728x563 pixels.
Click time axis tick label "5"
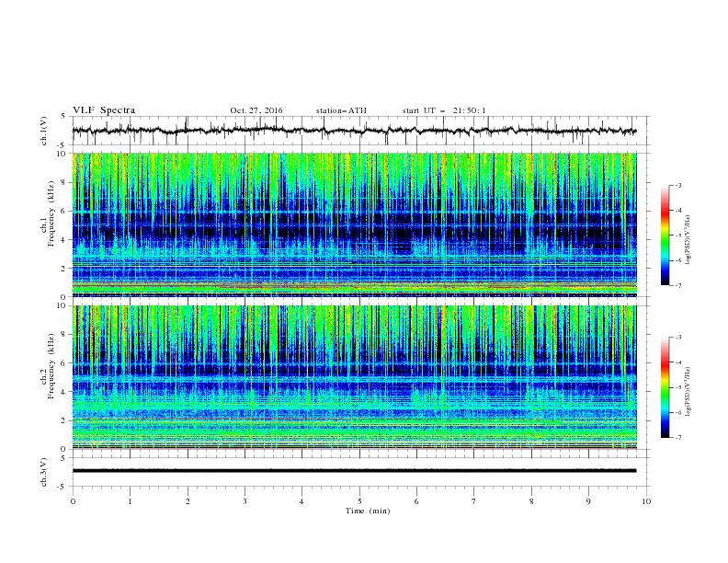pyautogui.click(x=359, y=501)
